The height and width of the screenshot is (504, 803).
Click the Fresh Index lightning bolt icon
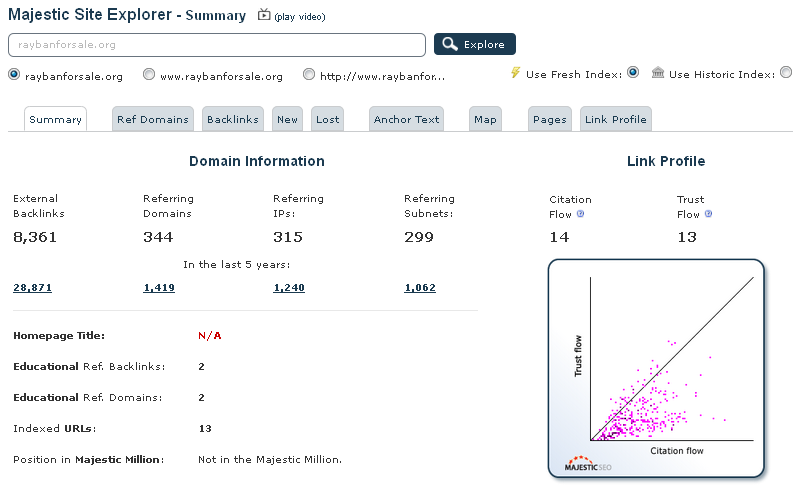516,73
